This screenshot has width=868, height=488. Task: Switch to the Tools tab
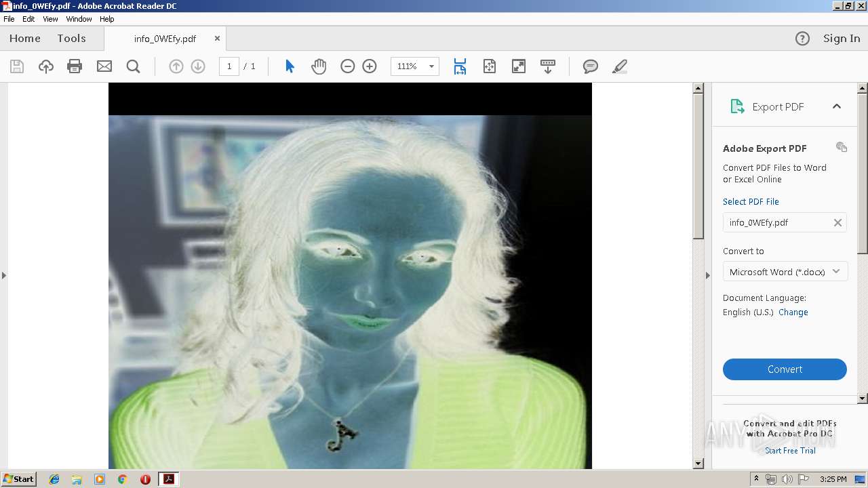coord(72,39)
